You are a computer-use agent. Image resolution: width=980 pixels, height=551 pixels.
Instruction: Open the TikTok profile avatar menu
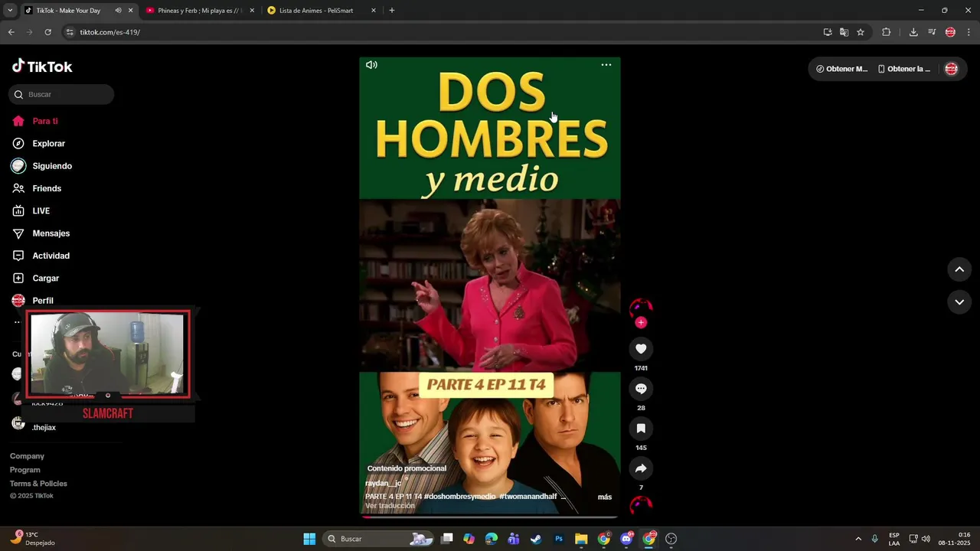coord(951,69)
